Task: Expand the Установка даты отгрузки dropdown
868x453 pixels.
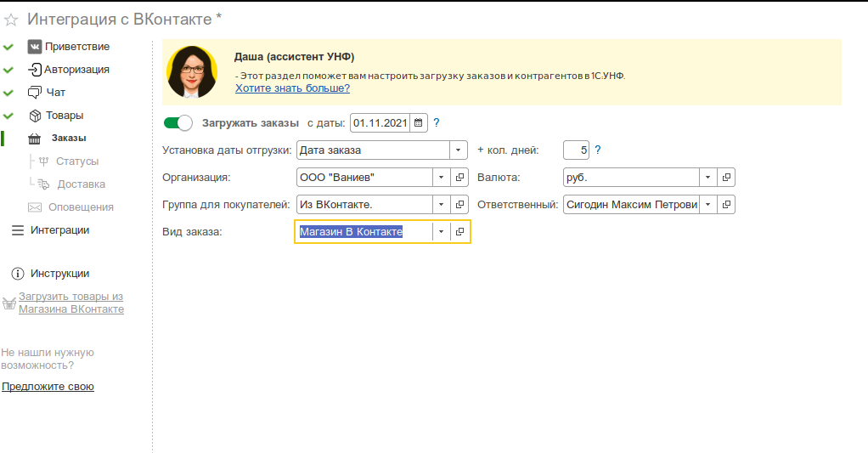Action: click(x=459, y=150)
